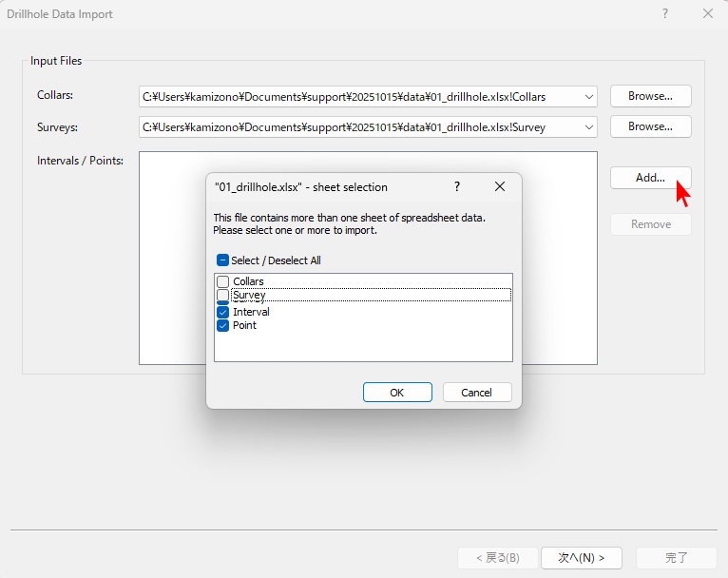
Task: Close the sheet selection dialog with X
Action: (x=500, y=187)
